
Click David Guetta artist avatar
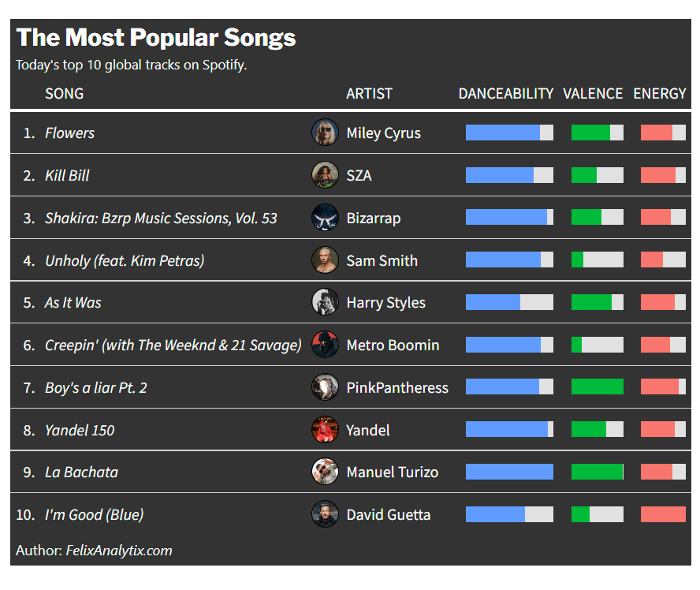point(325,514)
